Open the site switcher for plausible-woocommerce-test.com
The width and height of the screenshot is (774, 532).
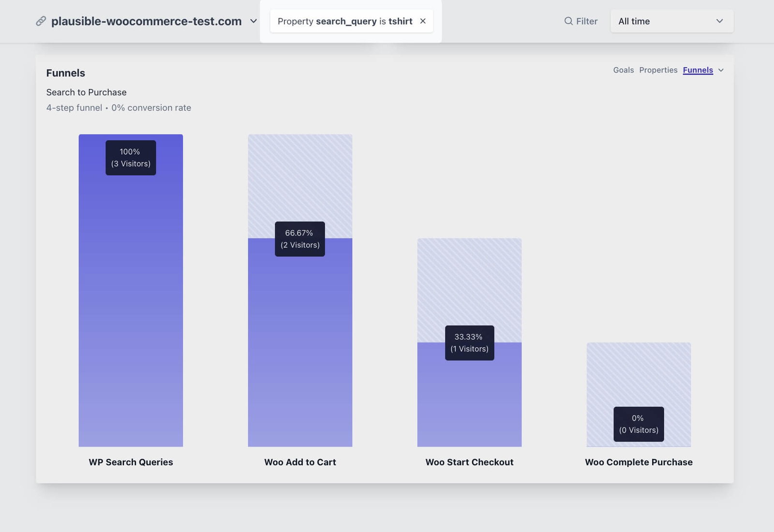point(253,21)
